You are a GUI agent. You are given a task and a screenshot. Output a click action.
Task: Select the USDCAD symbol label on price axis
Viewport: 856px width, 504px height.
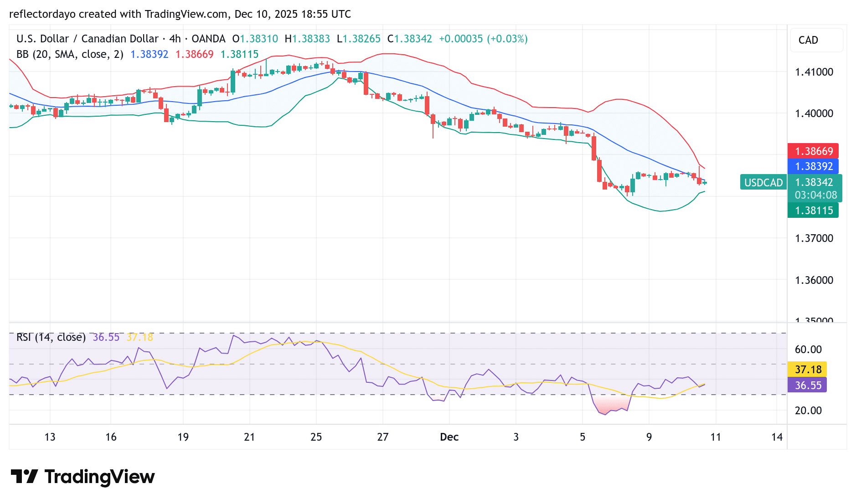763,182
